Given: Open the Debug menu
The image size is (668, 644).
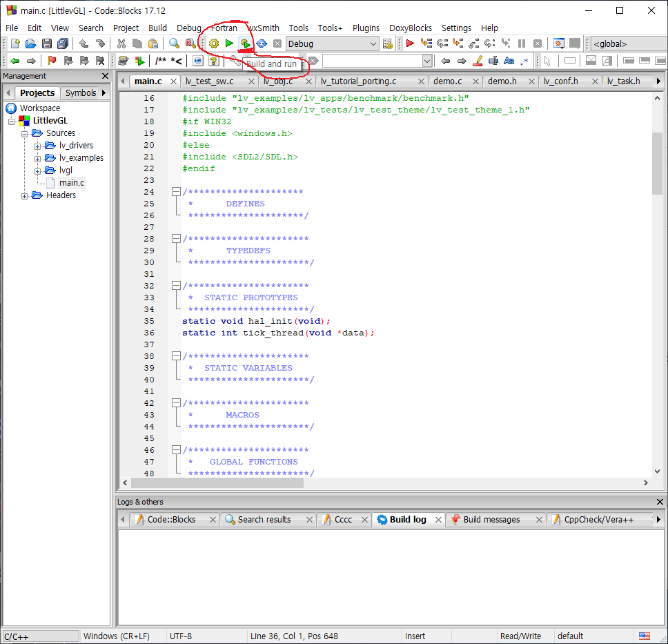Looking at the screenshot, I should tap(188, 28).
